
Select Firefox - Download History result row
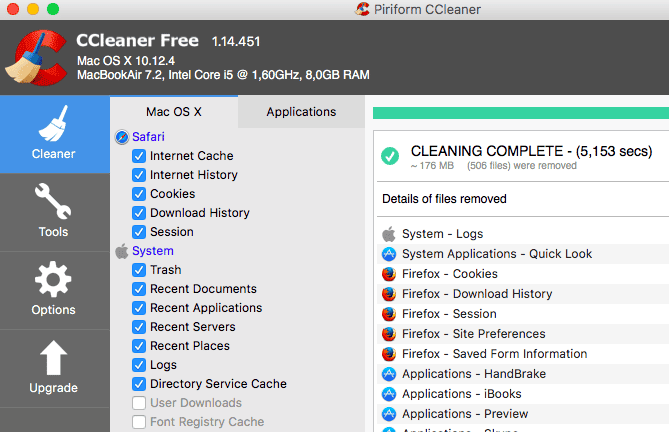click(523, 294)
